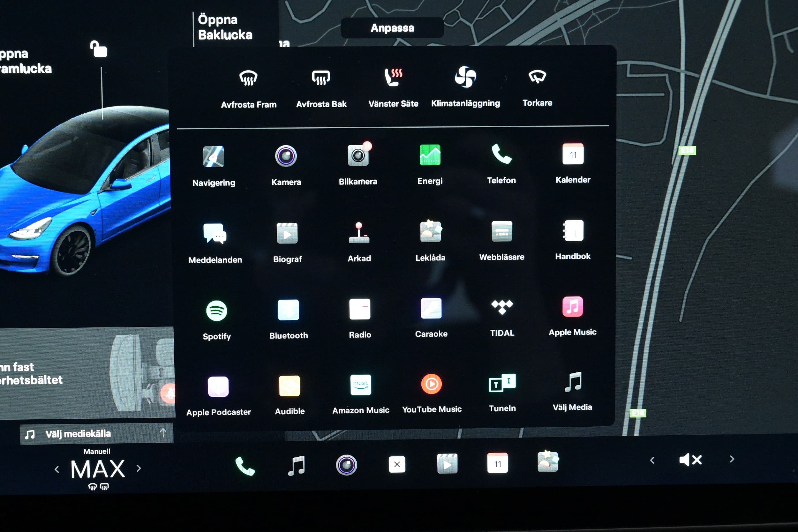Launch YouTube Music
The height and width of the screenshot is (532, 798).
click(x=432, y=393)
